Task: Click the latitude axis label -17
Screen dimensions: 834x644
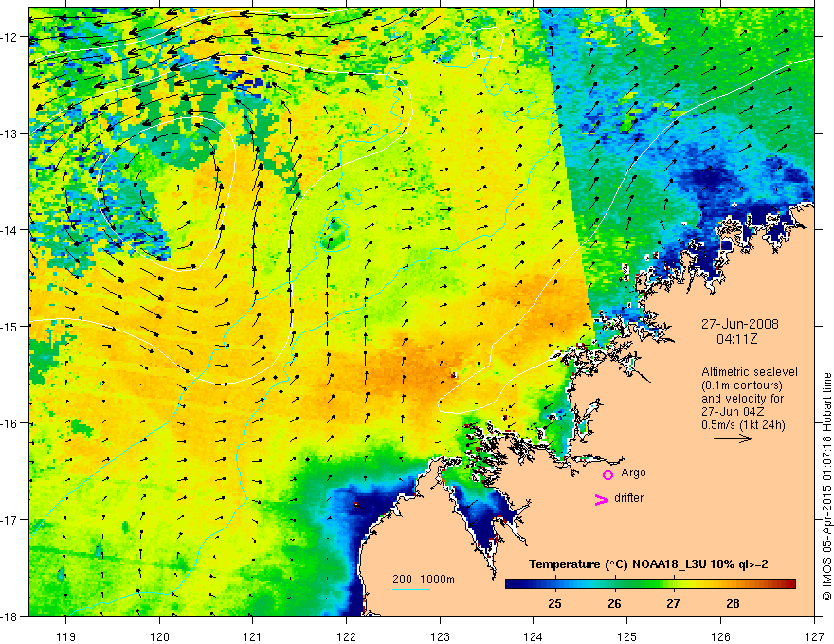Action: click(x=10, y=520)
